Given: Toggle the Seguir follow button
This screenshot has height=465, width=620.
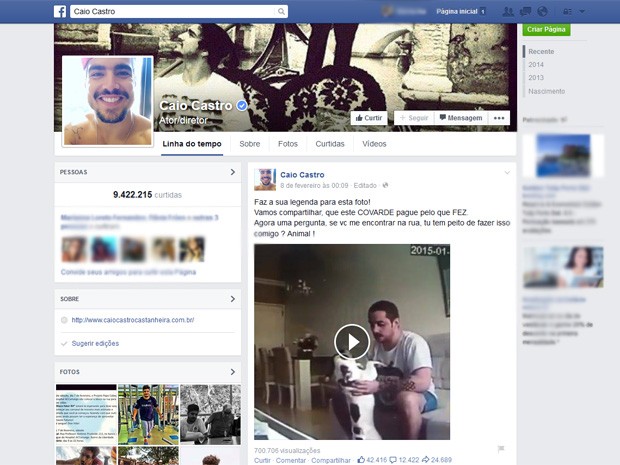Looking at the screenshot, I should click(x=413, y=118).
